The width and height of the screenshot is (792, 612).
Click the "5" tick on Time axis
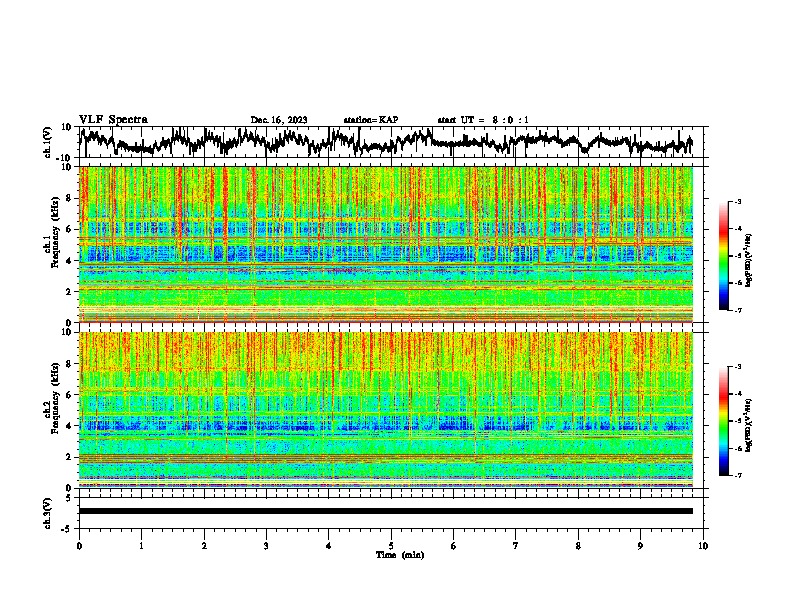coord(391,546)
